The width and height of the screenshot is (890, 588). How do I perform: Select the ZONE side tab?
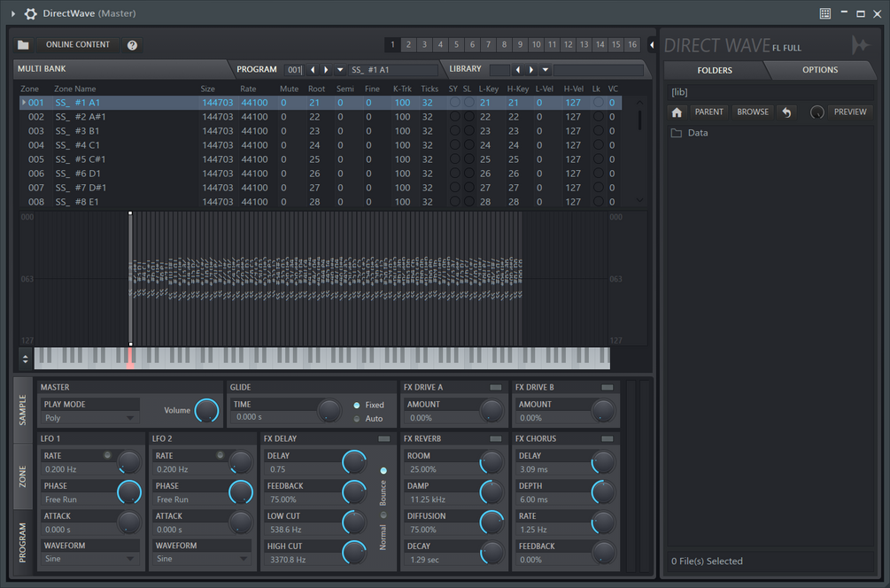pos(22,476)
